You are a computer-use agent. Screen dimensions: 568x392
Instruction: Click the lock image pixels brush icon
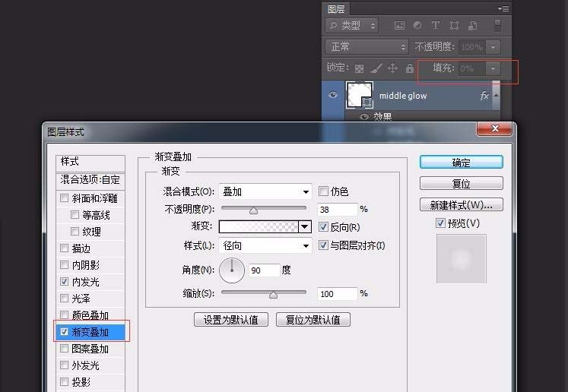375,68
